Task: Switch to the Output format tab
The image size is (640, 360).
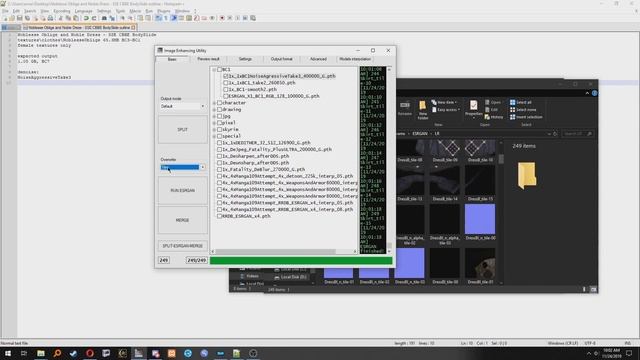Action: (282, 59)
